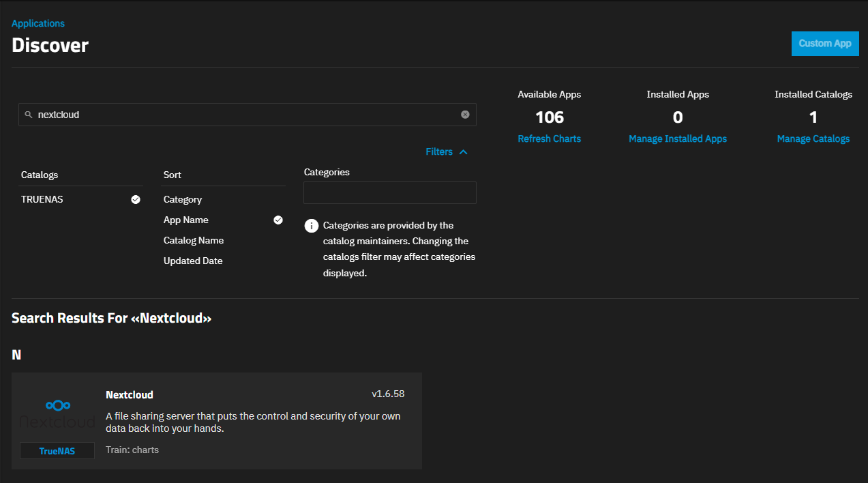
Task: Open the Applications breadcrumb link
Action: (x=38, y=23)
